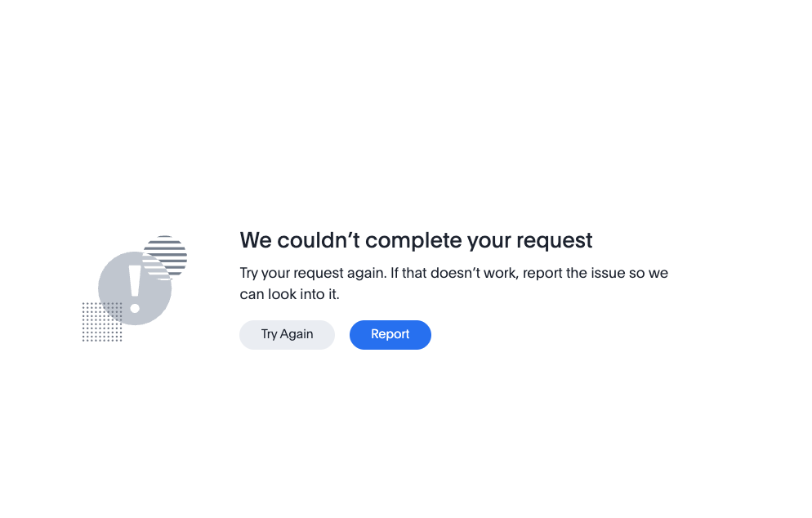Click the white exclamation point symbol
The width and height of the screenshot is (812, 518).
click(136, 289)
